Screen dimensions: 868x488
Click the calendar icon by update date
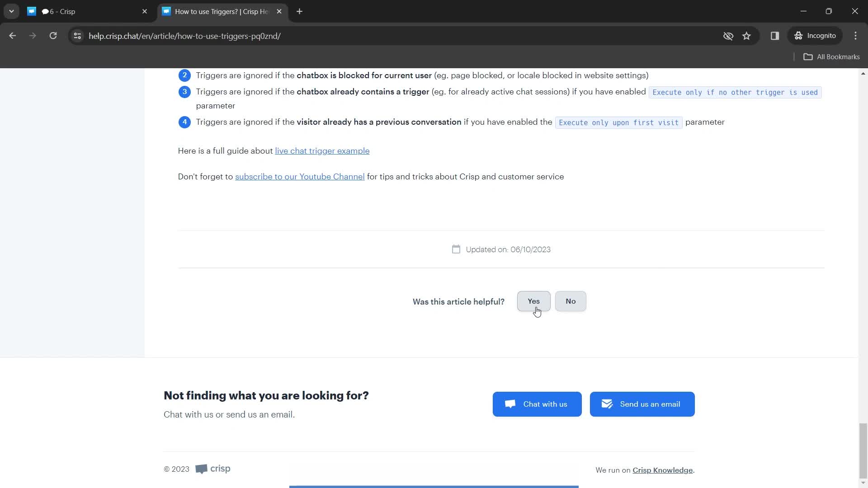[456, 249]
